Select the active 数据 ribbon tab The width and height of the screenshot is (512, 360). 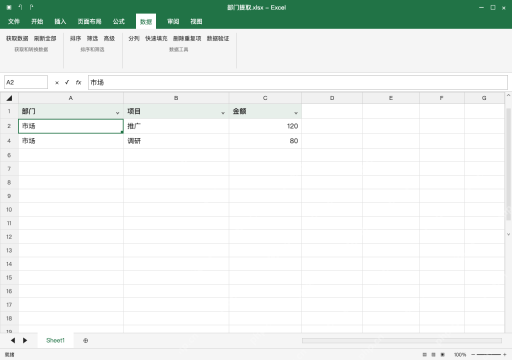(x=146, y=22)
